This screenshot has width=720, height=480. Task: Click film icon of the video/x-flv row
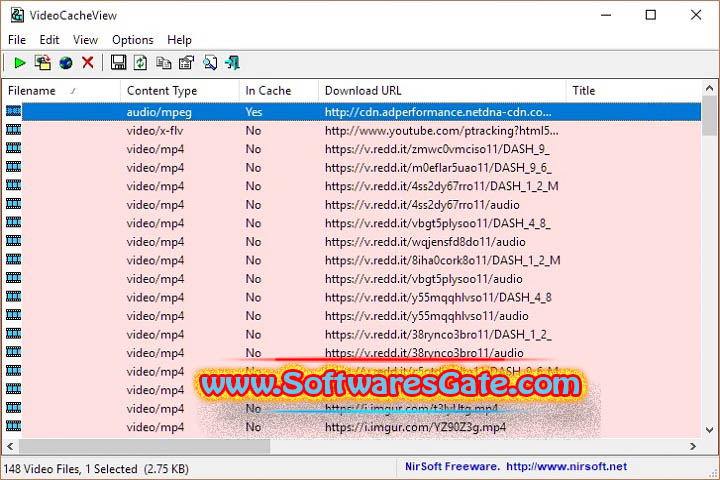click(13, 130)
